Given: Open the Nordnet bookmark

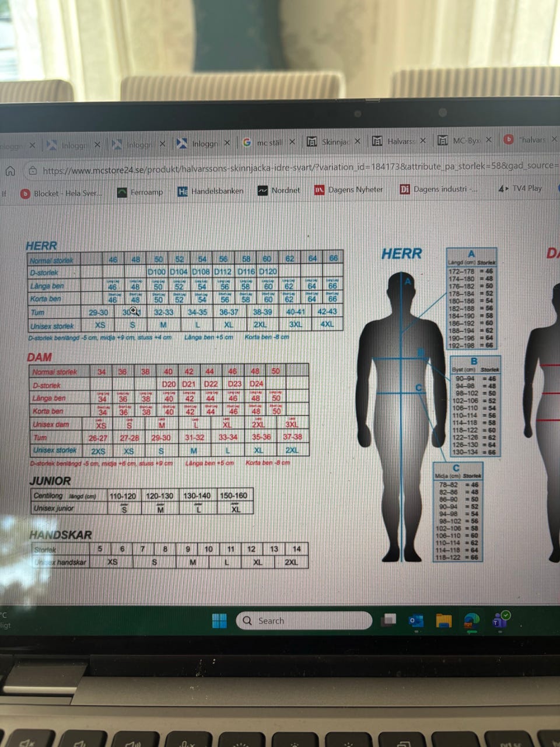Looking at the screenshot, I should pos(279,190).
